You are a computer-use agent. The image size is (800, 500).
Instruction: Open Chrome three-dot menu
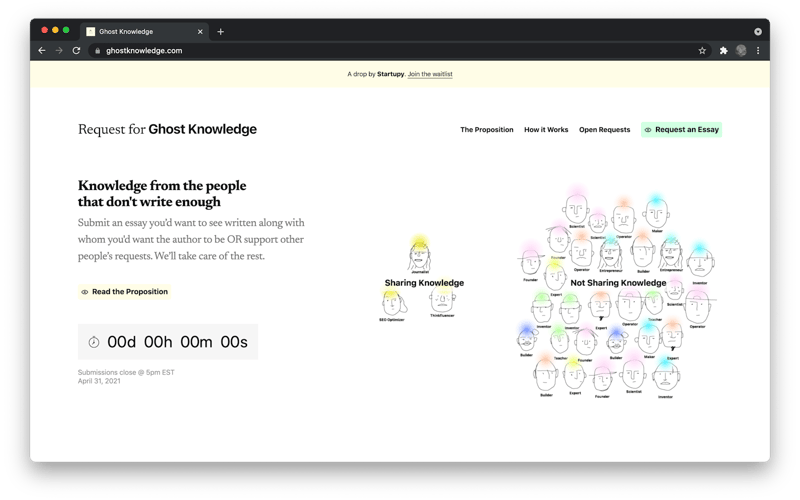[x=758, y=51]
